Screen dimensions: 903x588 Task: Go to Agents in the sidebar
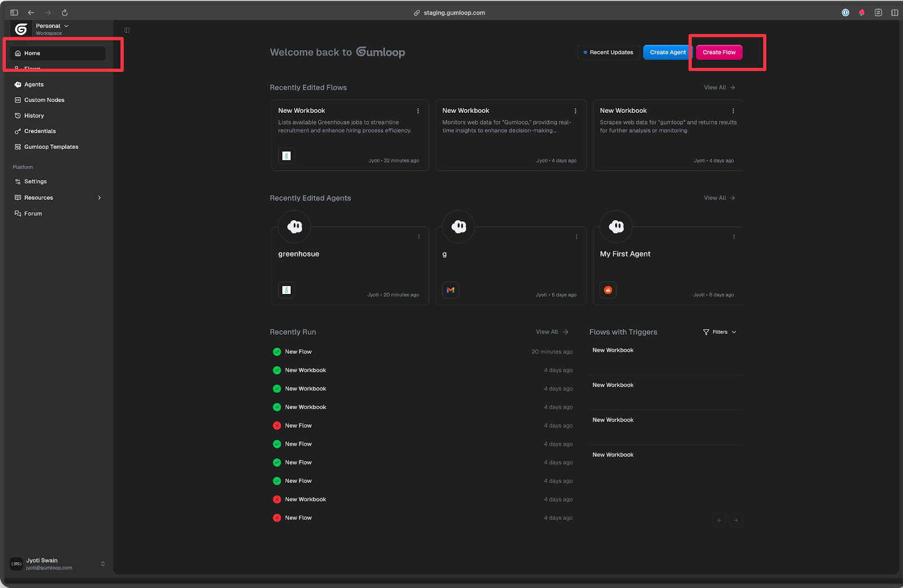pyautogui.click(x=34, y=85)
